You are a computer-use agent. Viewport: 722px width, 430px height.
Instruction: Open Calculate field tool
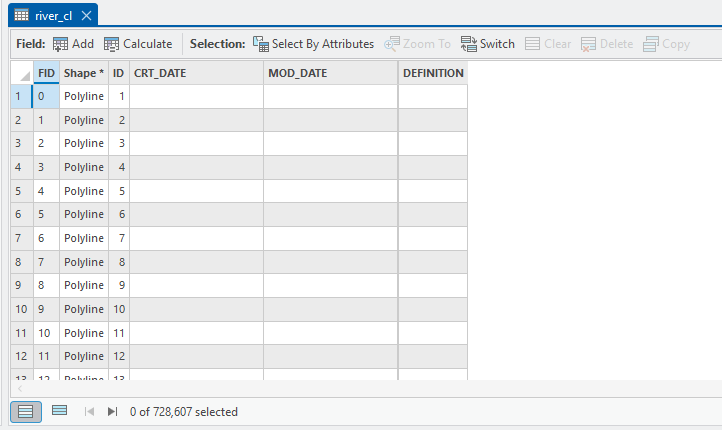[138, 44]
